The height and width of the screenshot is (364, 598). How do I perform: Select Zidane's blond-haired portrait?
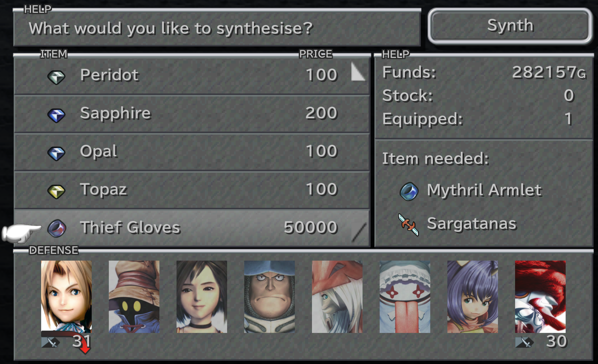point(66,297)
